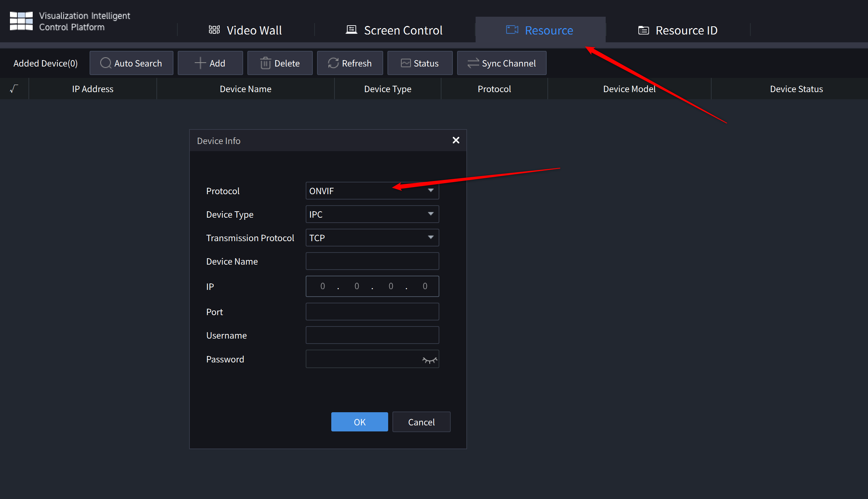Click the Resource camera icon

[511, 30]
